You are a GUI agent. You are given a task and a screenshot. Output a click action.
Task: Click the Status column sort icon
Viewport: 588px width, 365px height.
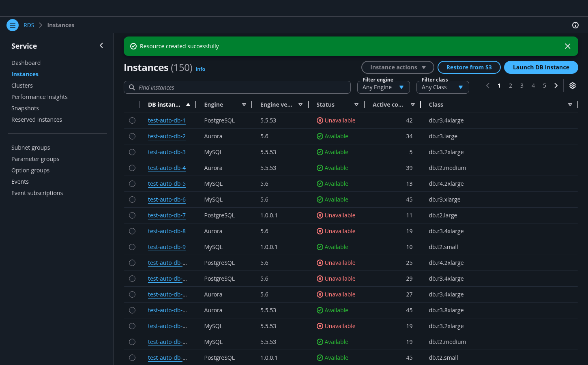(356, 105)
